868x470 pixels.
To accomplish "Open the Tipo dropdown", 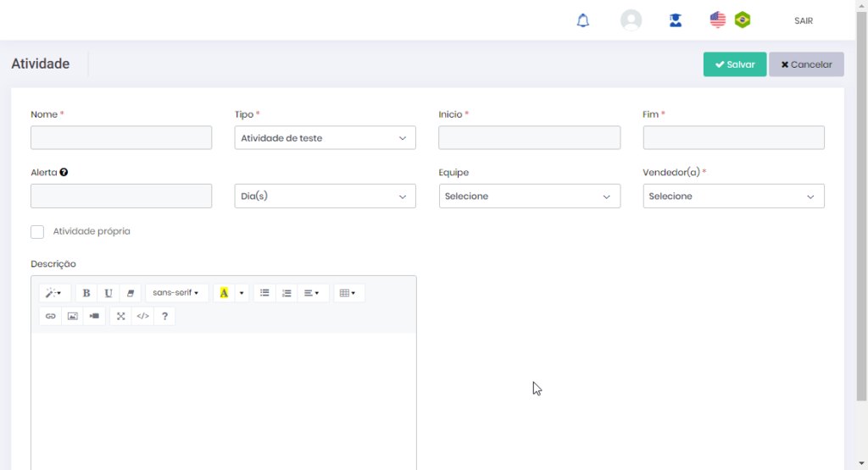I will (325, 138).
